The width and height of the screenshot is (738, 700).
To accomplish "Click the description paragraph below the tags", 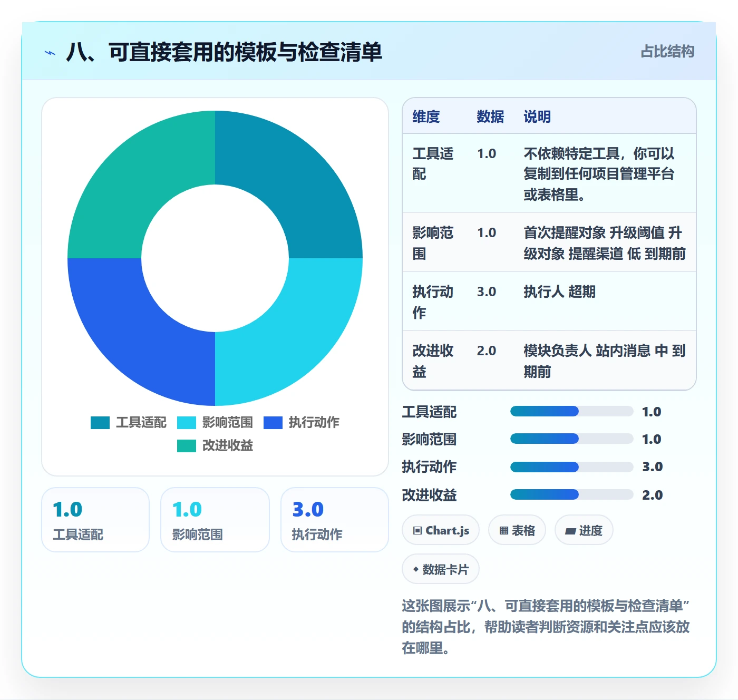I will tap(546, 627).
